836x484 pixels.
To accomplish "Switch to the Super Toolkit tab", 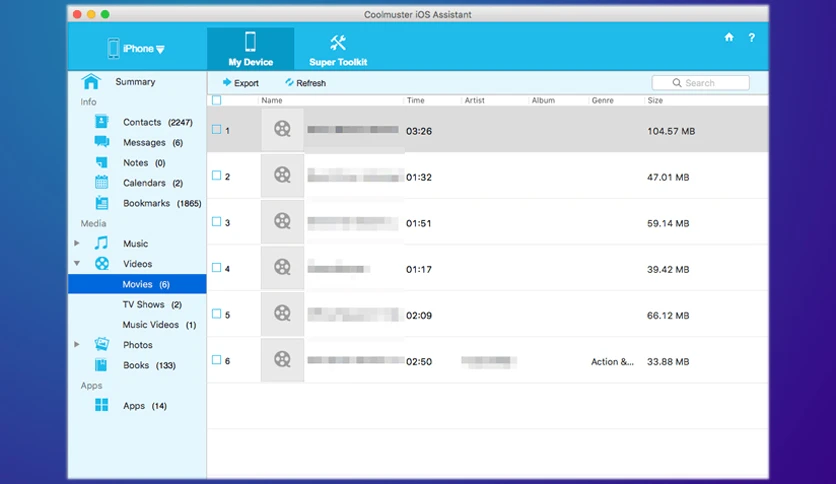I will point(338,50).
